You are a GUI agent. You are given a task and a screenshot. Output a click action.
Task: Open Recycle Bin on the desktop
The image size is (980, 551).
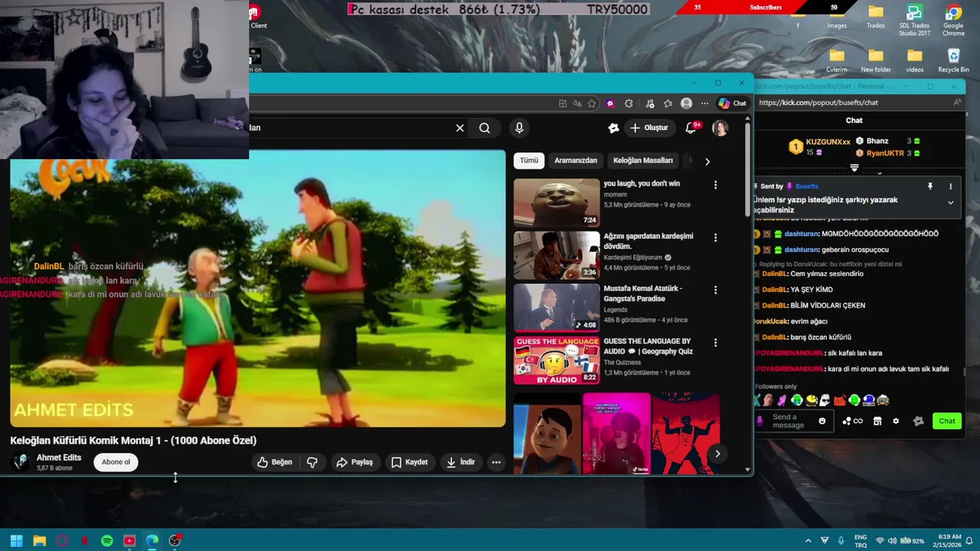tap(953, 60)
